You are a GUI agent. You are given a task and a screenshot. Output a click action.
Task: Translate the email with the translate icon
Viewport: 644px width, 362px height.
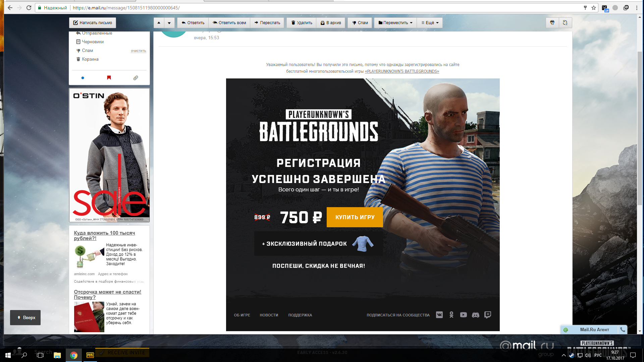tap(565, 23)
